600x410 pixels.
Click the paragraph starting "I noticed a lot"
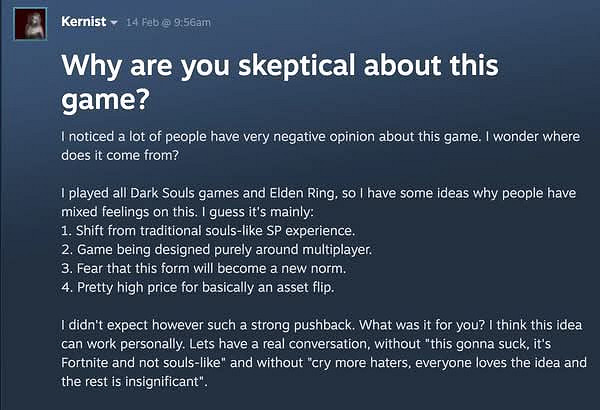pos(300,136)
